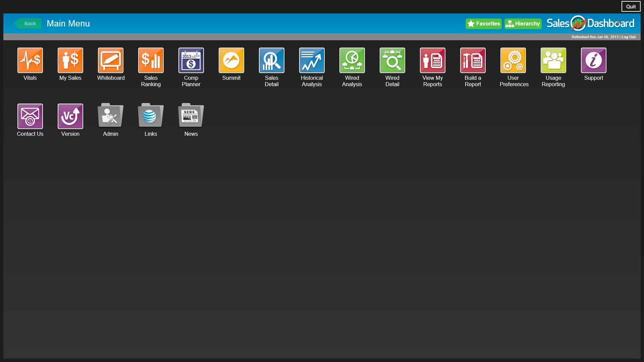The width and height of the screenshot is (644, 362).
Task: Click Log Out link
Action: tap(629, 37)
